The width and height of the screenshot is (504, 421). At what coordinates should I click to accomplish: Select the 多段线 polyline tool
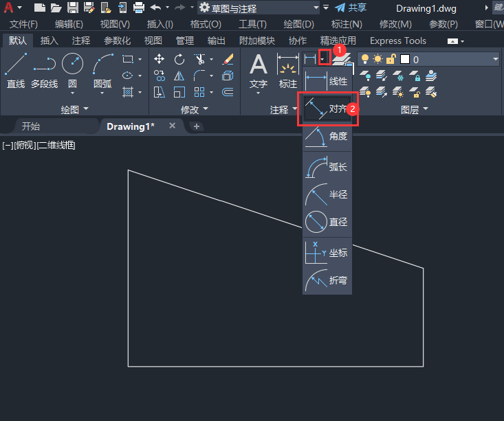tap(44, 70)
